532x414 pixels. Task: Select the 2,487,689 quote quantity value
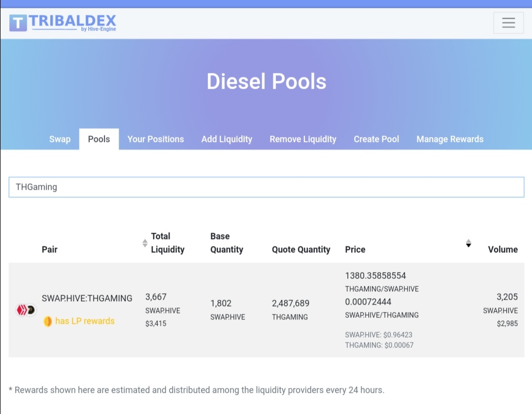coord(291,304)
